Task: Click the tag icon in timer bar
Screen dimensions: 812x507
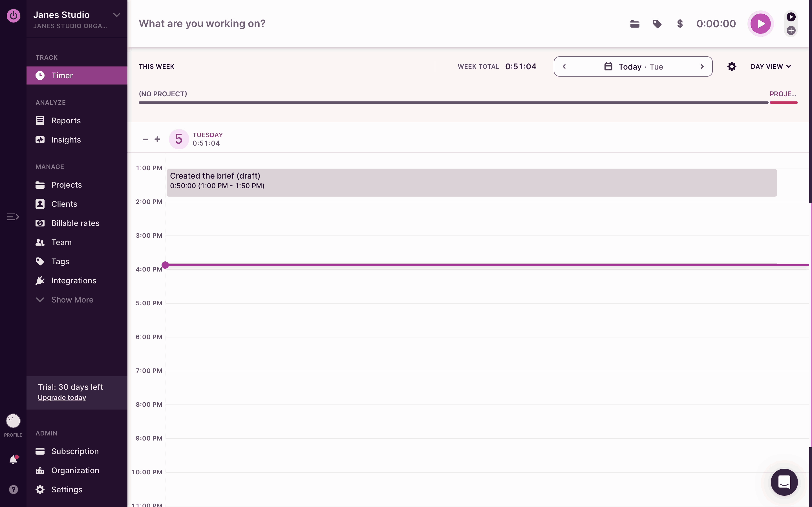Action: [x=657, y=24]
